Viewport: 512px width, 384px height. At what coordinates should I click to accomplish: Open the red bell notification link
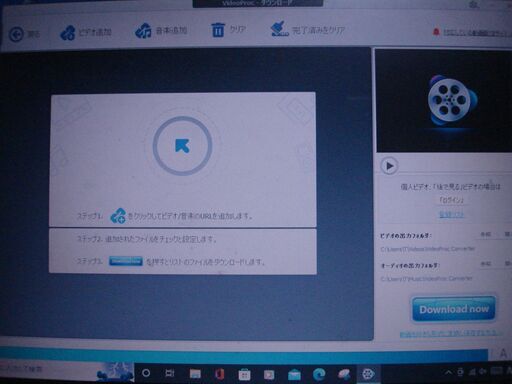[x=472, y=32]
